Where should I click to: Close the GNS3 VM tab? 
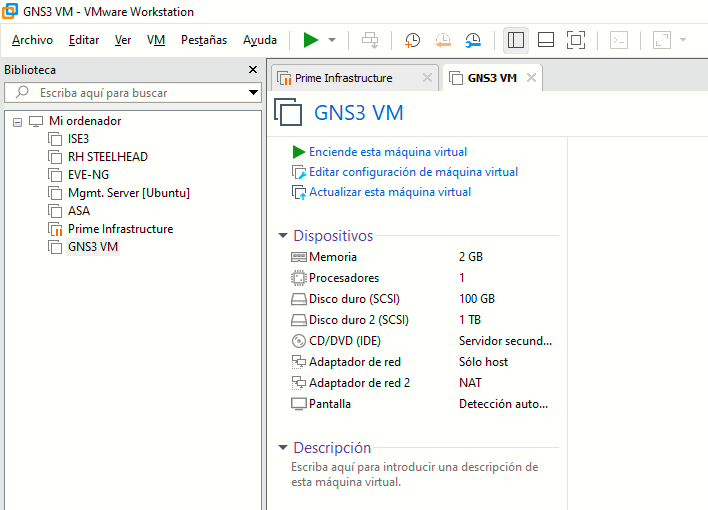click(x=531, y=78)
